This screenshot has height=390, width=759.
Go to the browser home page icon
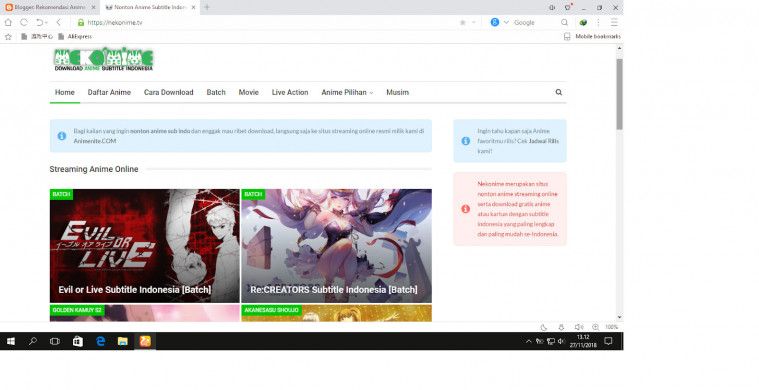8,22
